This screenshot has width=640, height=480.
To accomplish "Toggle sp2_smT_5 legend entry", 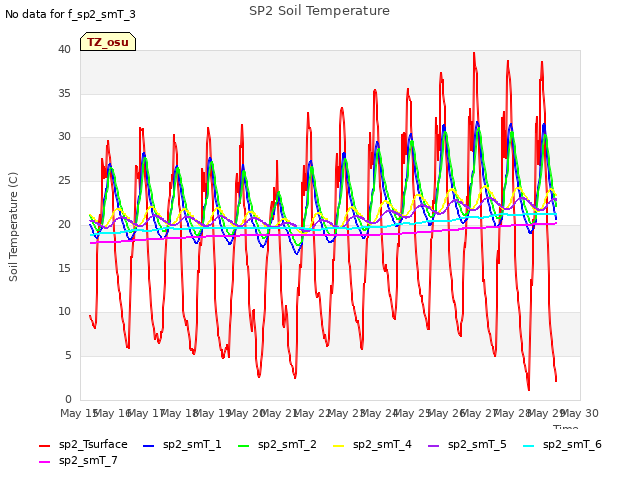I will (467, 444).
